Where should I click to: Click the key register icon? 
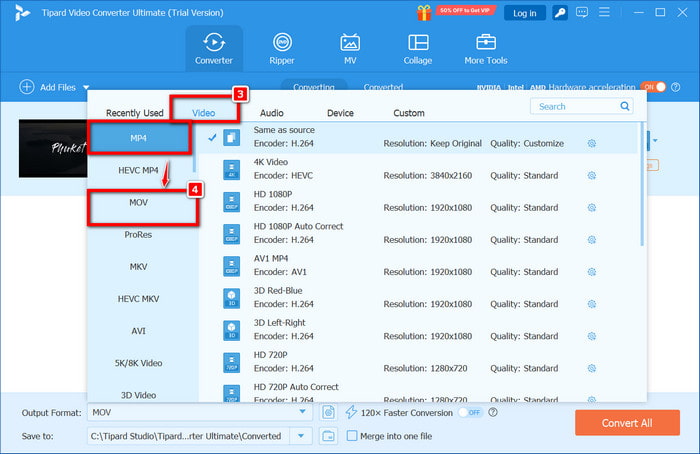pyautogui.click(x=560, y=13)
